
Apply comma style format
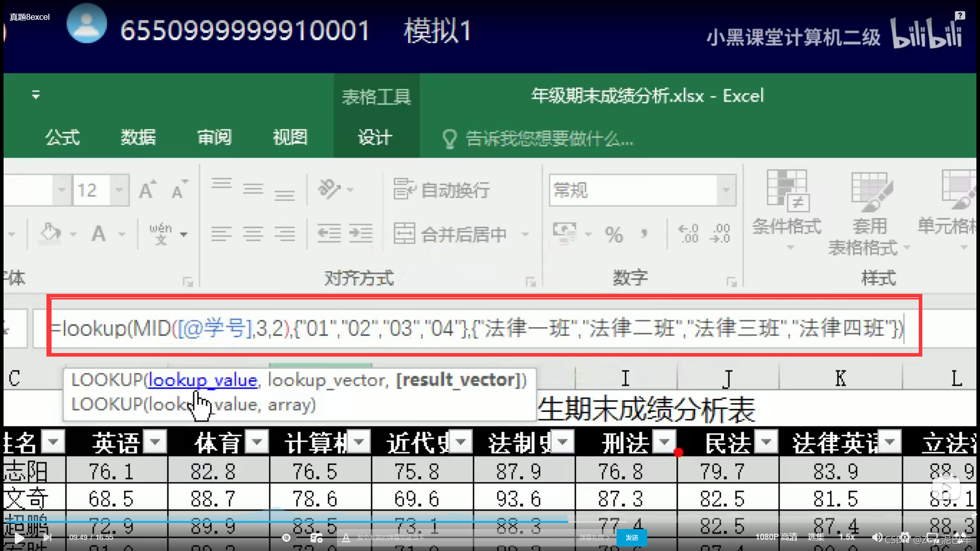coord(644,234)
